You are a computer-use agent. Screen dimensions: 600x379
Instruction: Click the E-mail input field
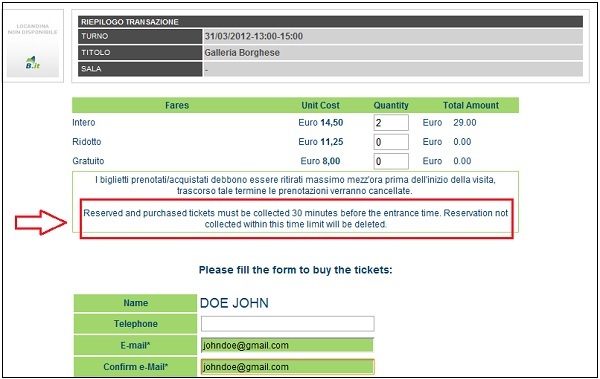(287, 345)
